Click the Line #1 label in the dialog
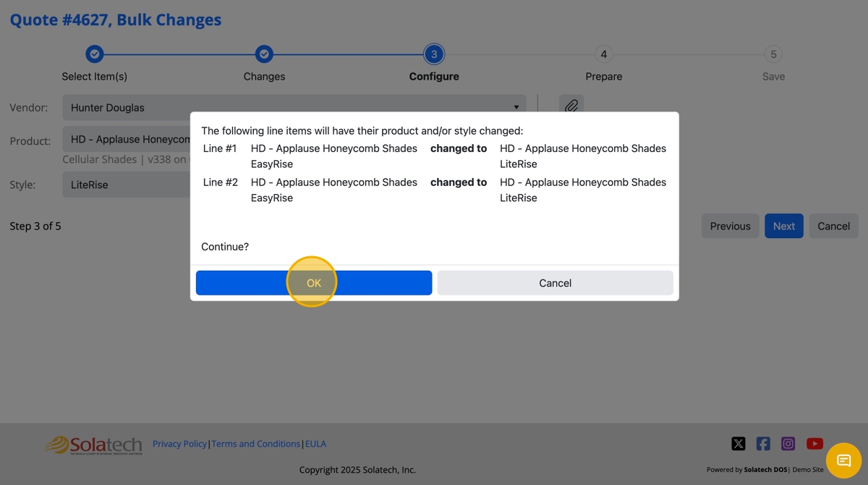This screenshot has height=485, width=868. [220, 148]
